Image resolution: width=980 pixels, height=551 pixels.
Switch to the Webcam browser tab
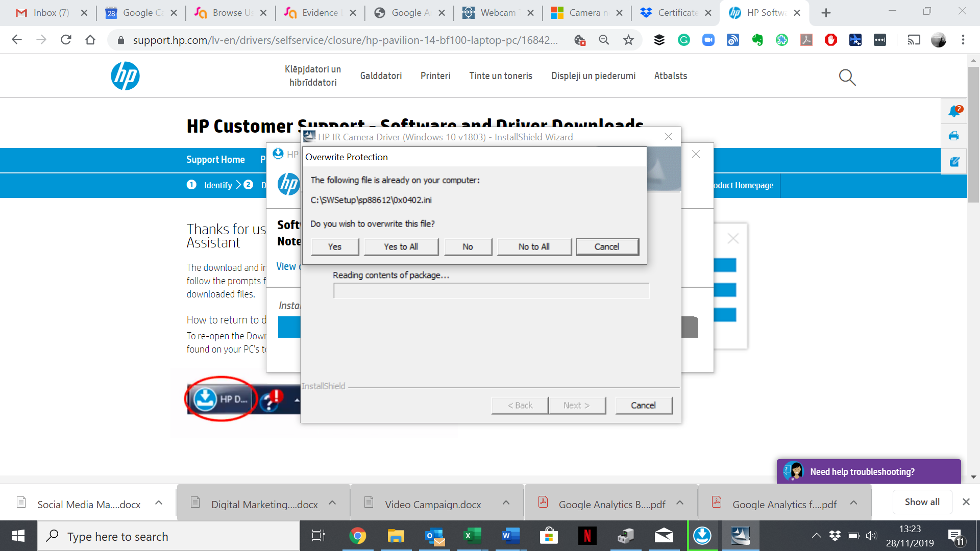coord(497,13)
